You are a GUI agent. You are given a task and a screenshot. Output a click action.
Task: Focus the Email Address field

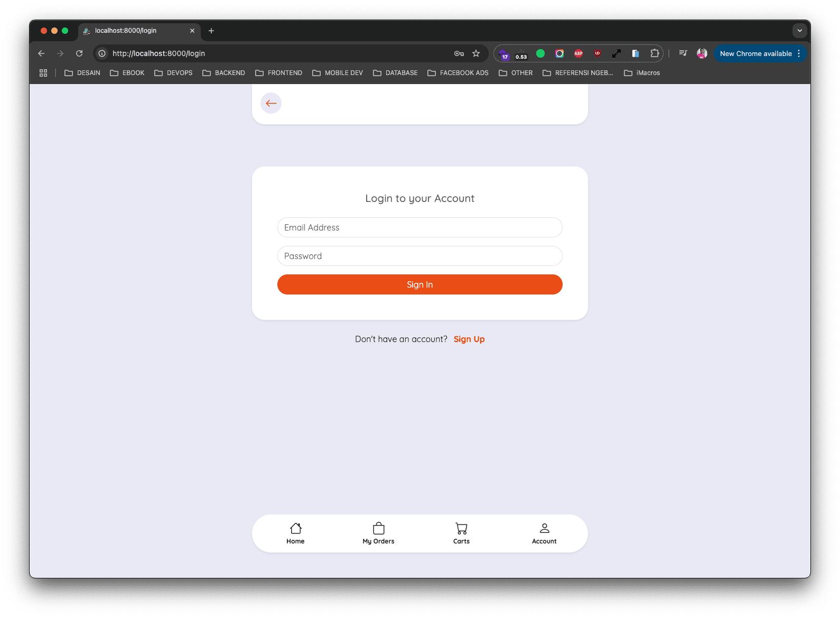coord(419,227)
